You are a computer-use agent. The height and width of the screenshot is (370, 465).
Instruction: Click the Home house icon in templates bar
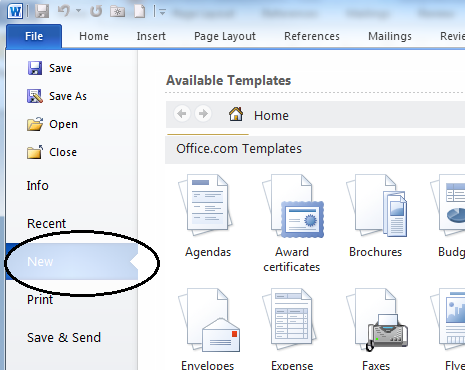[x=236, y=114]
